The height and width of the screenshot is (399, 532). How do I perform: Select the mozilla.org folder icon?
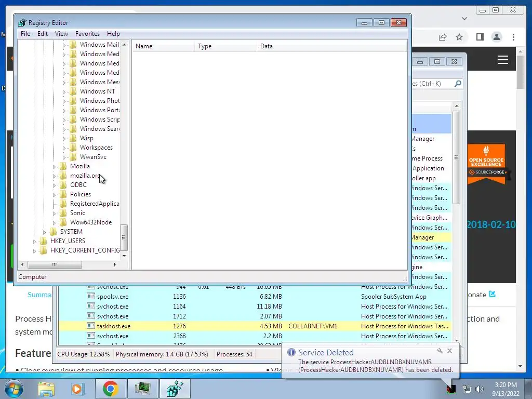coord(63,176)
